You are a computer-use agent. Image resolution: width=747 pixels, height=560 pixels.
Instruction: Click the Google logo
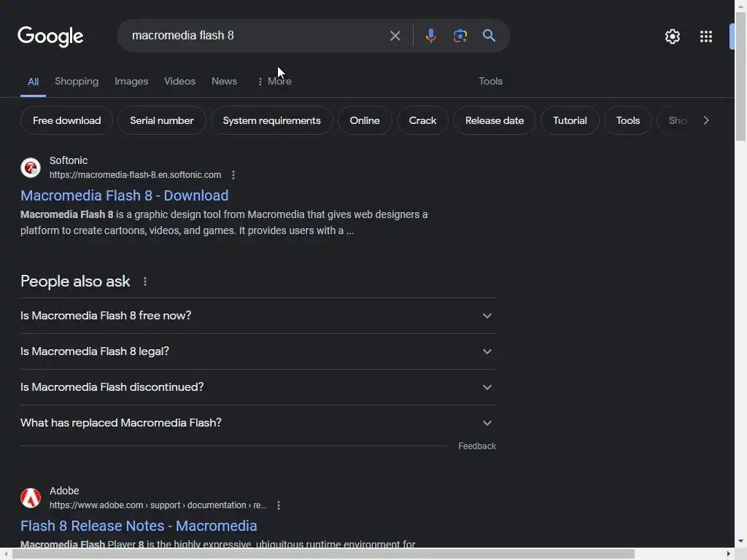tap(50, 36)
